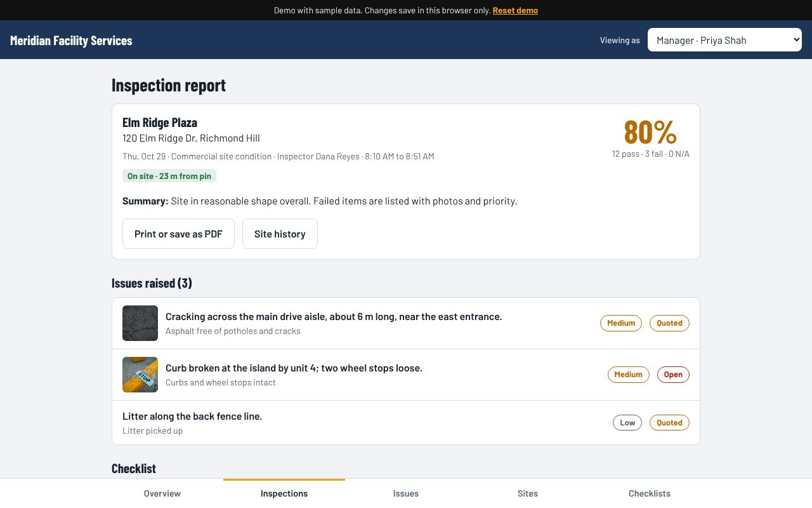Click the Elm Ridge Plaza site name
This screenshot has width=812, height=508.
coord(160,123)
